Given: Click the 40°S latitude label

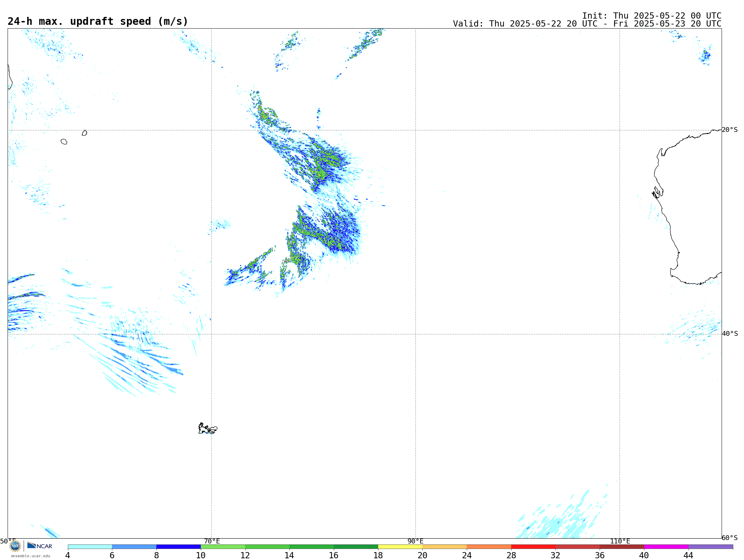Looking at the screenshot, I should point(730,334).
